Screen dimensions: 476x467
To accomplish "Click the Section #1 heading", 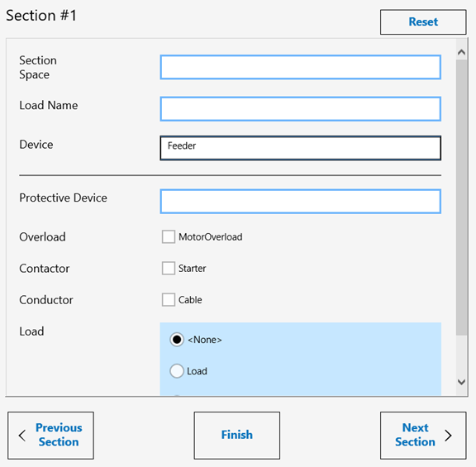I will tap(41, 16).
